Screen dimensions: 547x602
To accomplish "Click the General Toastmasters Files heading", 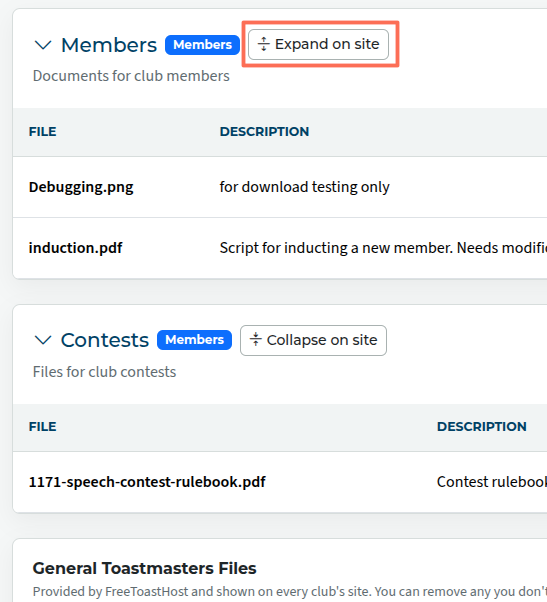I will 144,568.
